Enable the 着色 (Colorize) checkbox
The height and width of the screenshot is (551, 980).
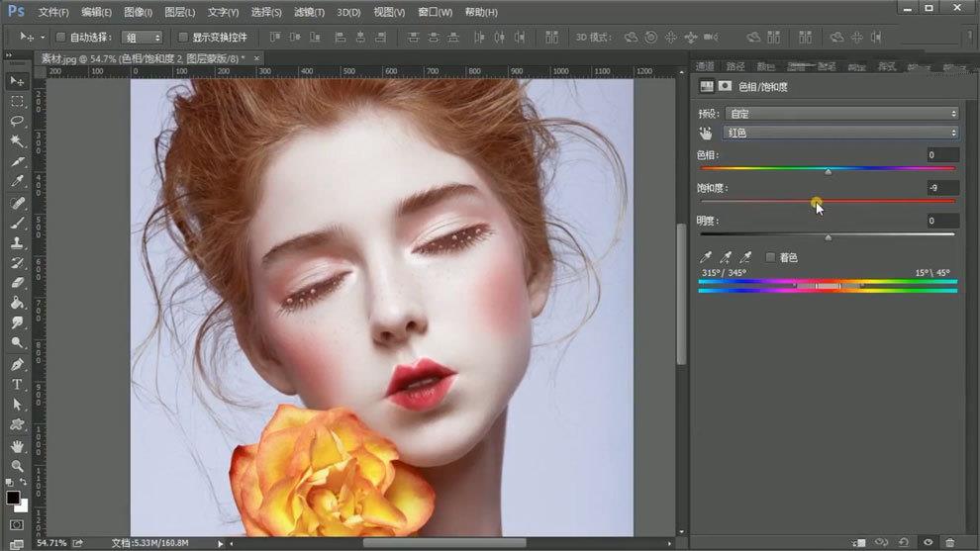click(x=771, y=257)
